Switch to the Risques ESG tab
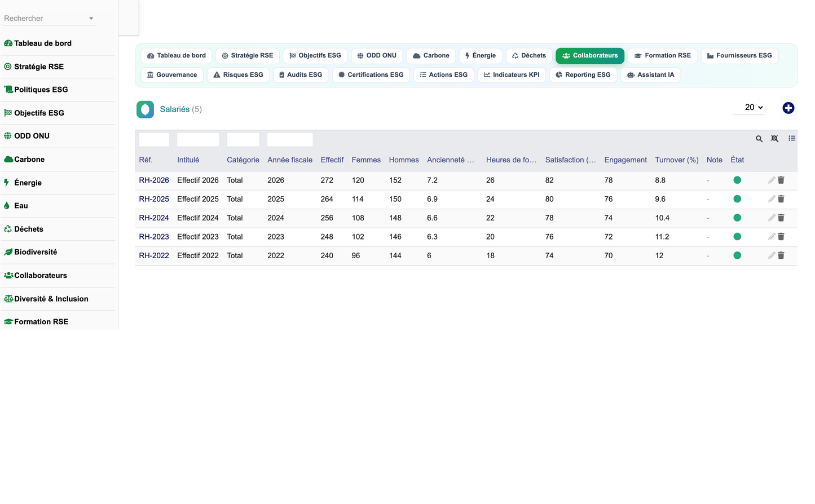 (x=238, y=75)
